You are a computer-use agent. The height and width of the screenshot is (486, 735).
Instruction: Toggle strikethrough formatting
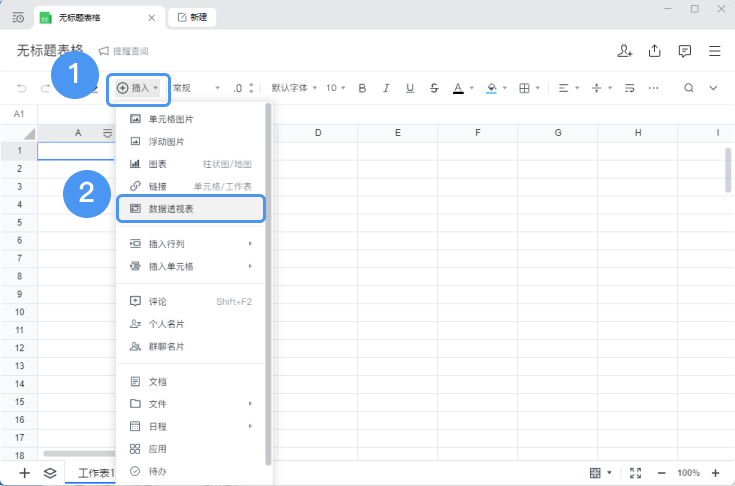click(x=433, y=88)
